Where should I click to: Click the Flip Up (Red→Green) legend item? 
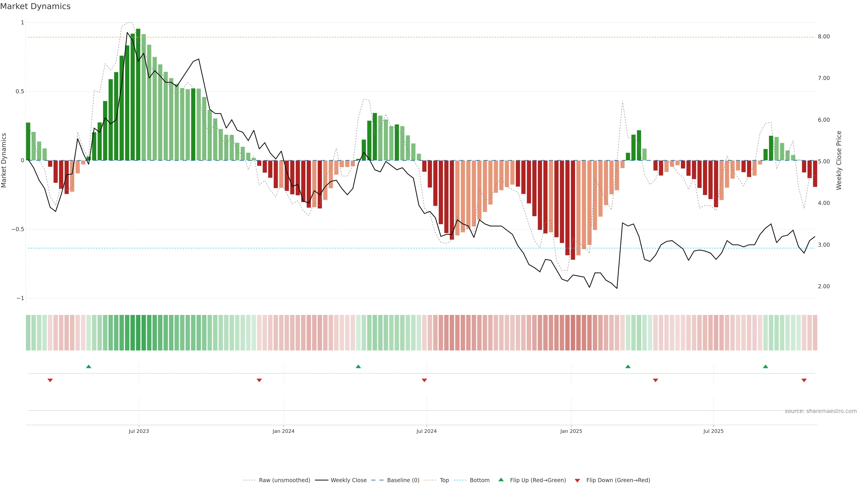(538, 480)
